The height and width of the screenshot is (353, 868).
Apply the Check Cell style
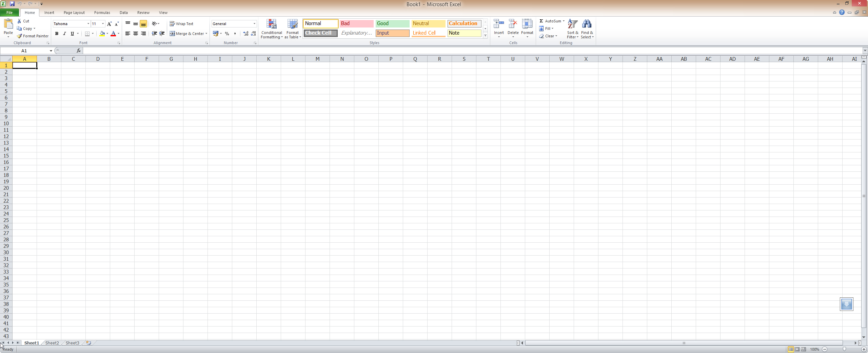click(x=320, y=33)
